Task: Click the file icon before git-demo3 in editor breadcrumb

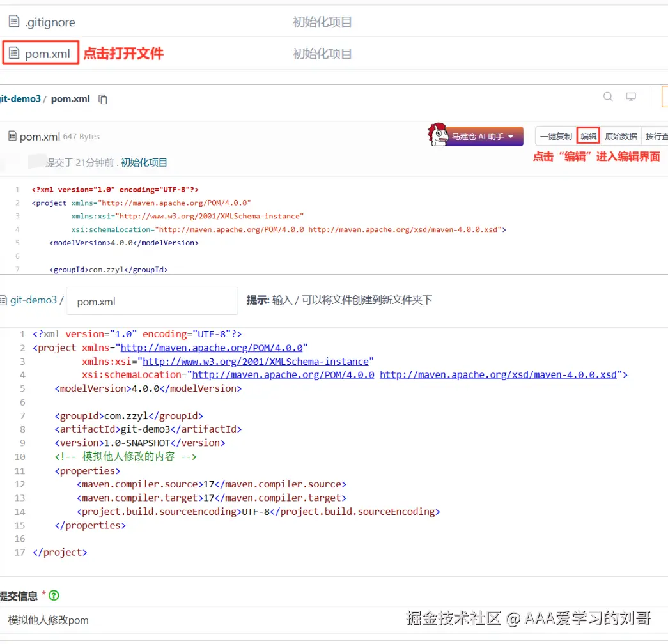Action: click(x=3, y=300)
